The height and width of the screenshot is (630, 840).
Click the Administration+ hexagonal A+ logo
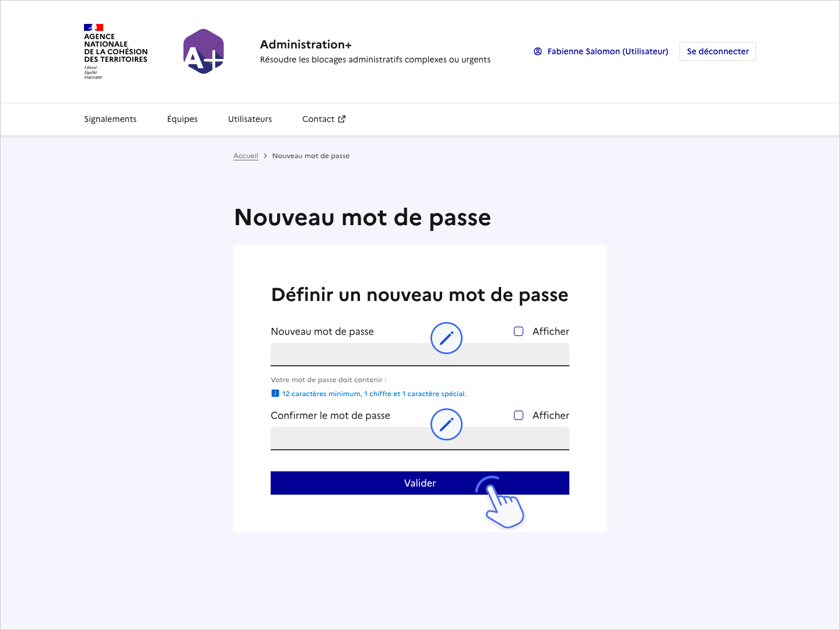[203, 51]
